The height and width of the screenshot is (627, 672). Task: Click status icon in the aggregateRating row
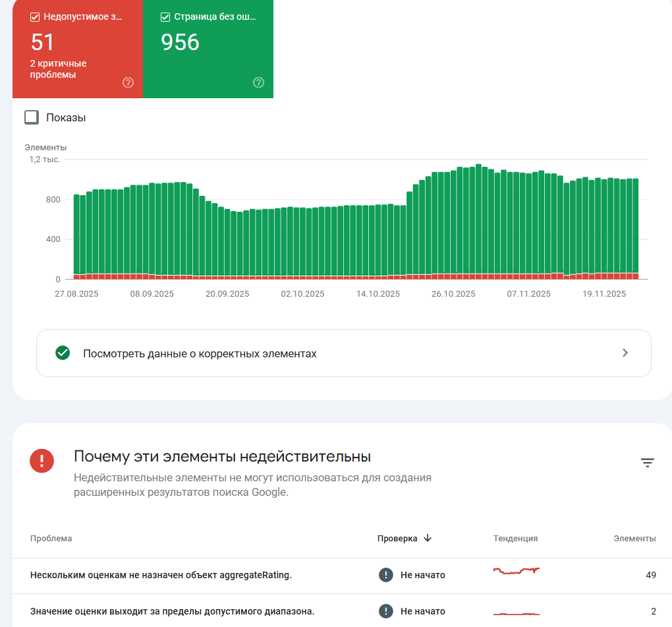[385, 575]
